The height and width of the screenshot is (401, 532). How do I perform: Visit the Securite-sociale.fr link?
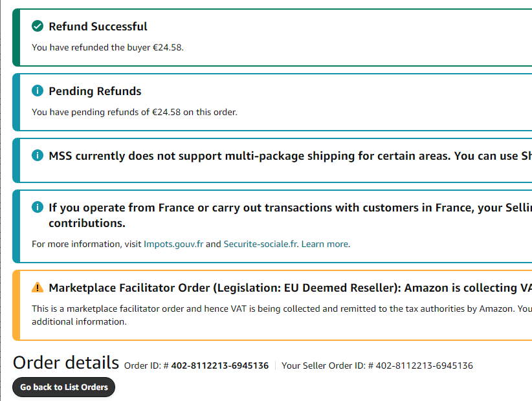[260, 244]
